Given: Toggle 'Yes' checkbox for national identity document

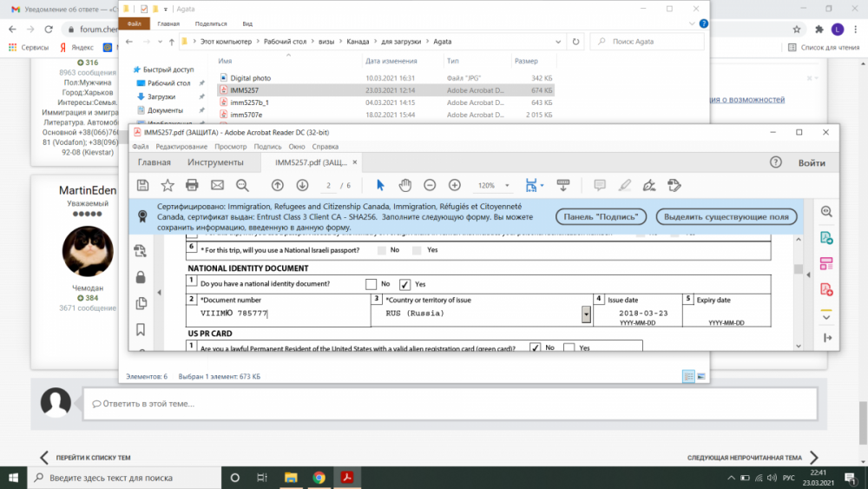Looking at the screenshot, I should [405, 284].
